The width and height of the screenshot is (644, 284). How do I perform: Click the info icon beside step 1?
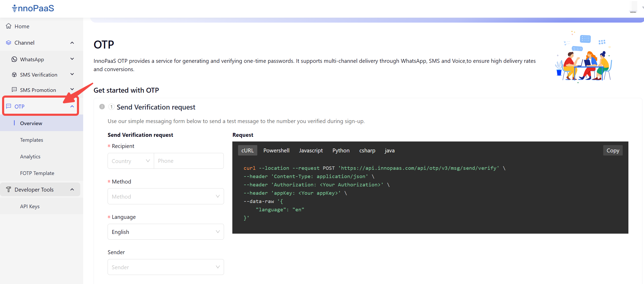pyautogui.click(x=102, y=107)
